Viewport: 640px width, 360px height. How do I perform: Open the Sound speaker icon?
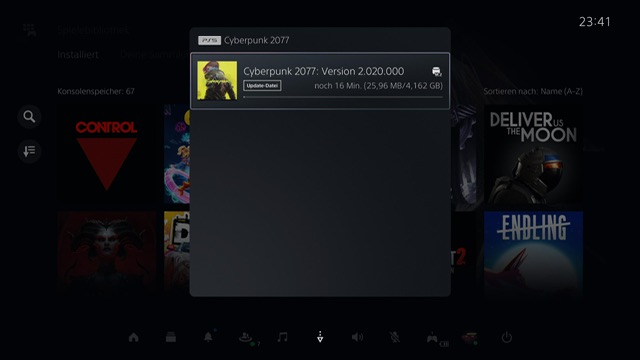357,337
